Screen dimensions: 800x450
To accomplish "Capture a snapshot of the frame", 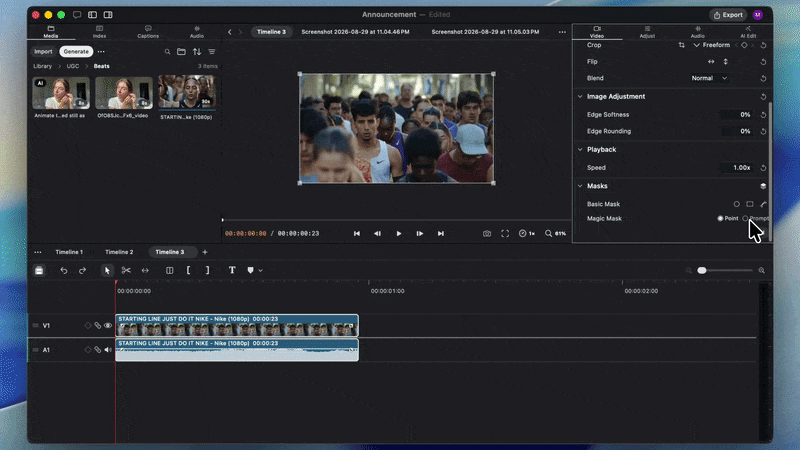I will (487, 233).
